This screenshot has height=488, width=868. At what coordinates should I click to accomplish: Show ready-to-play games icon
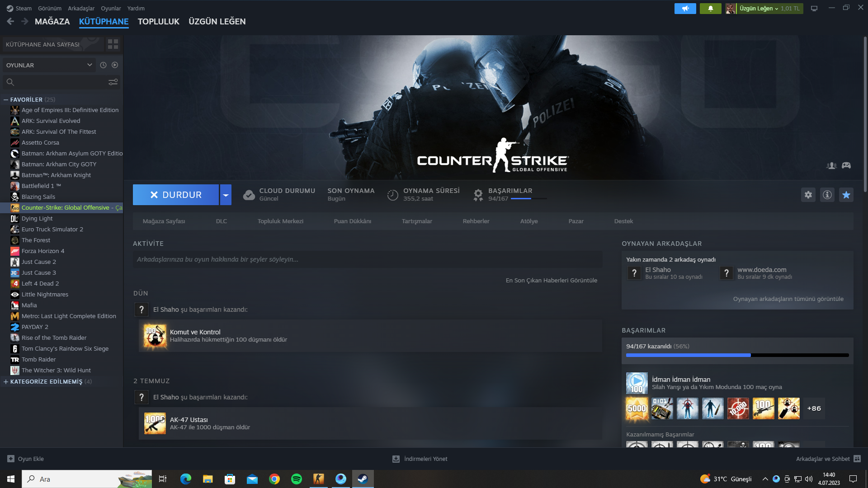tap(115, 65)
